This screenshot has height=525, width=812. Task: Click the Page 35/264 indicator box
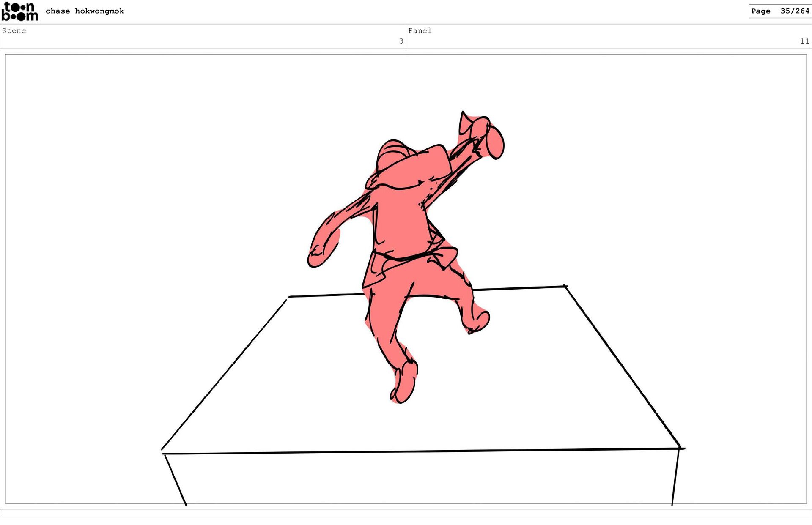(779, 11)
